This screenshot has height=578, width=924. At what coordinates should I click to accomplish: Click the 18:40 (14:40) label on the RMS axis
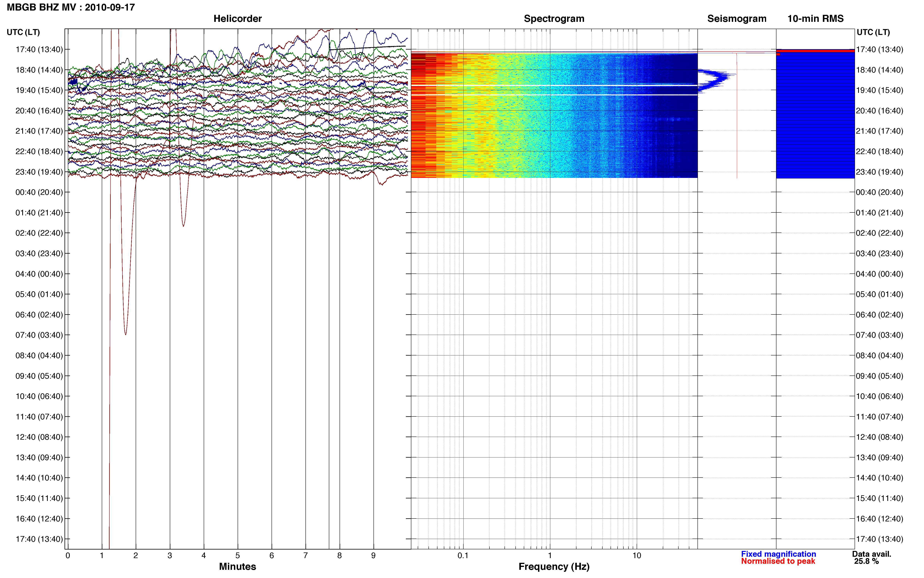879,70
